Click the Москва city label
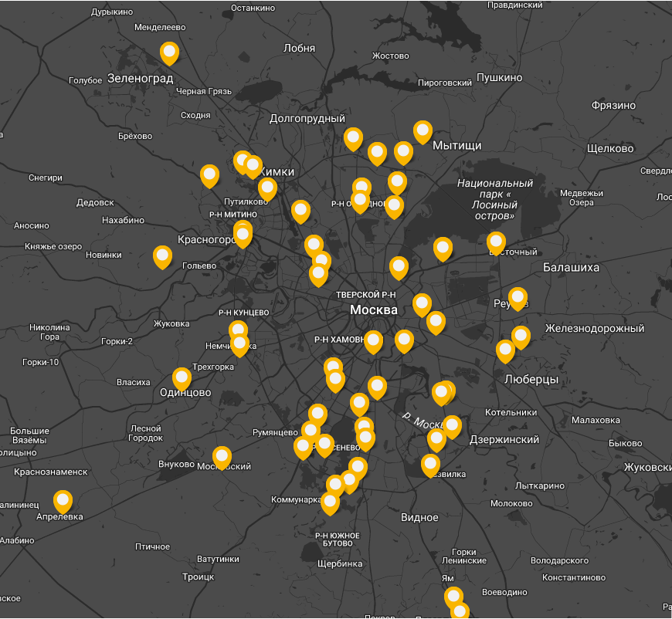Screen dimensions: 672x619 tap(374, 309)
